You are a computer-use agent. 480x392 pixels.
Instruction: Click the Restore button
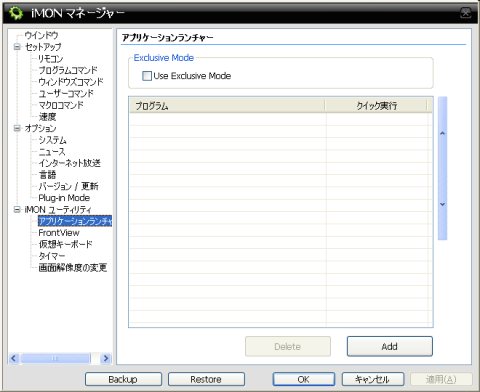pyautogui.click(x=206, y=379)
